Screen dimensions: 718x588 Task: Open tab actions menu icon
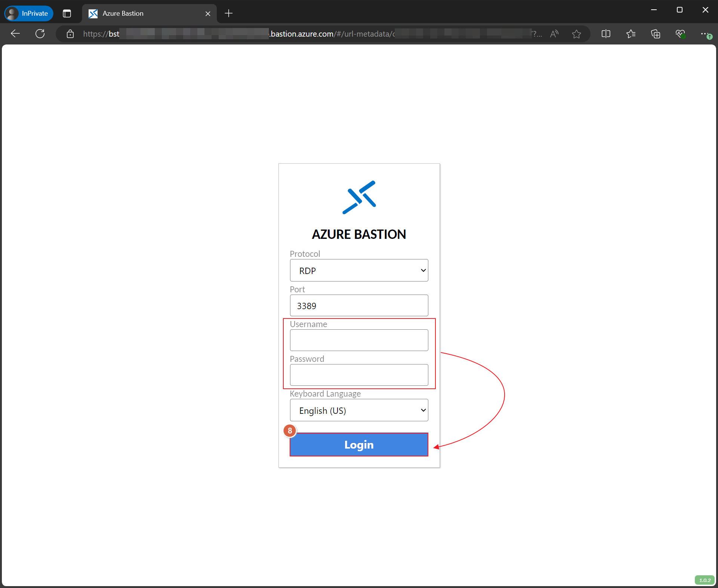(67, 13)
